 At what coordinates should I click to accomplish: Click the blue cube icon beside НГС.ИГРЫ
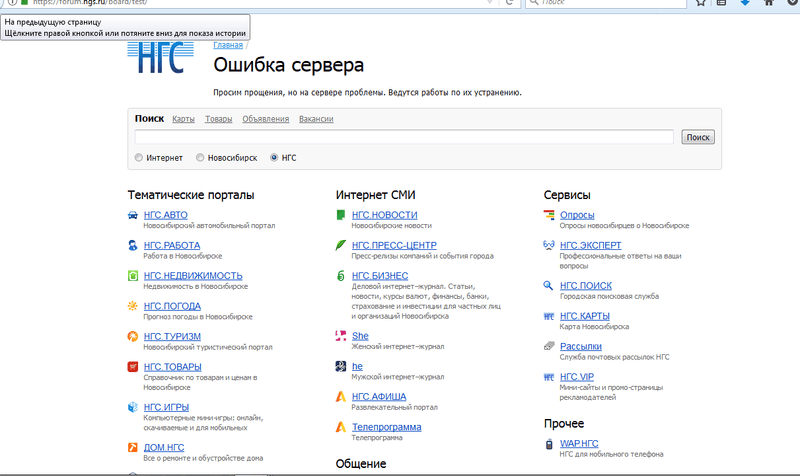[x=133, y=407]
